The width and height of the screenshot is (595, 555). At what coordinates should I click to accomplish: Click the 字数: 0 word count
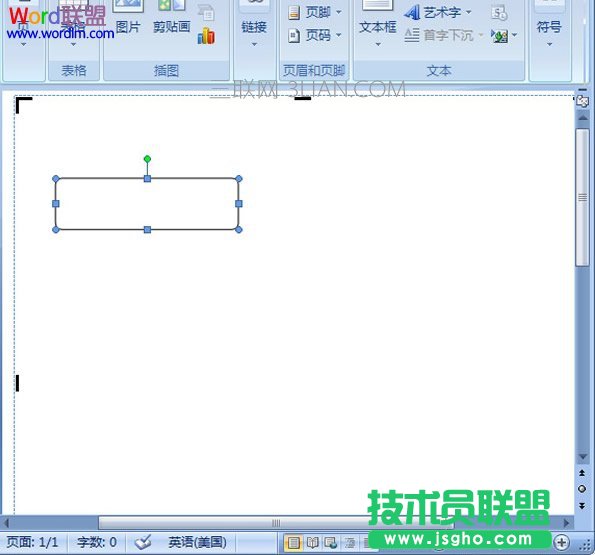click(97, 542)
